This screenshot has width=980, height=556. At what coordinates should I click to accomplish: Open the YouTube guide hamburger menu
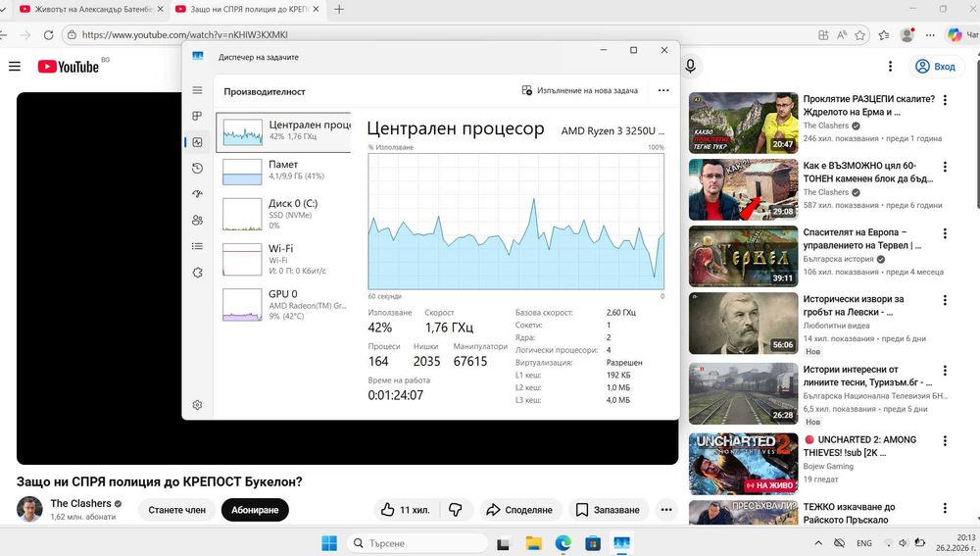click(x=15, y=67)
